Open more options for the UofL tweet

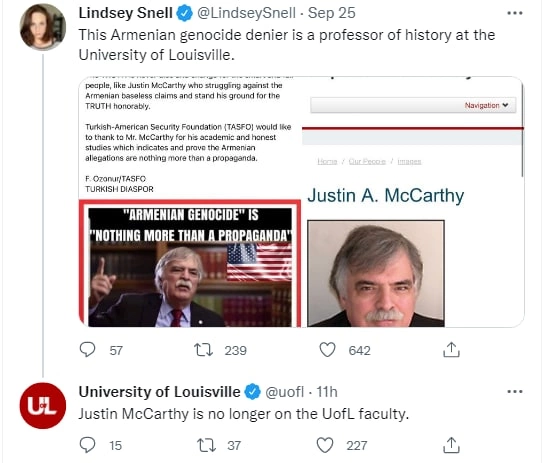[515, 392]
